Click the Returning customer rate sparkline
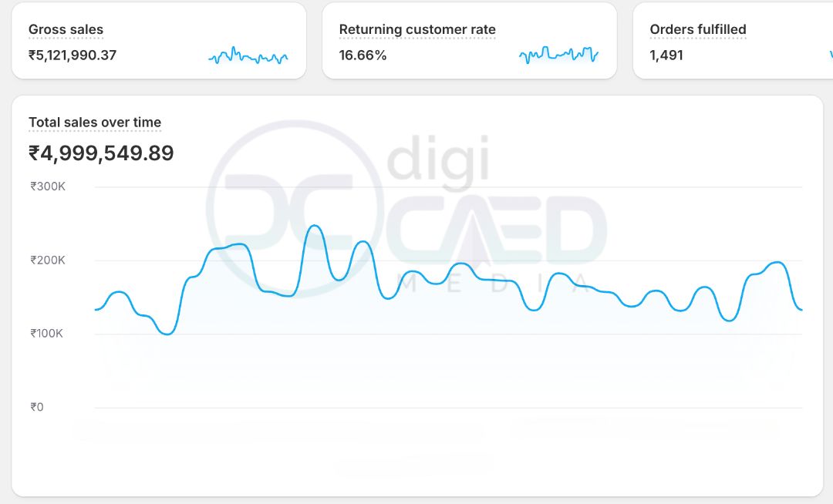The height and width of the screenshot is (504, 833). click(x=558, y=55)
